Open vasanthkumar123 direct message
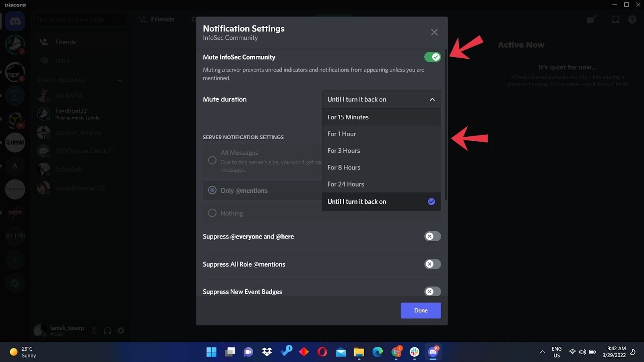The width and height of the screenshot is (644, 362). [80, 188]
